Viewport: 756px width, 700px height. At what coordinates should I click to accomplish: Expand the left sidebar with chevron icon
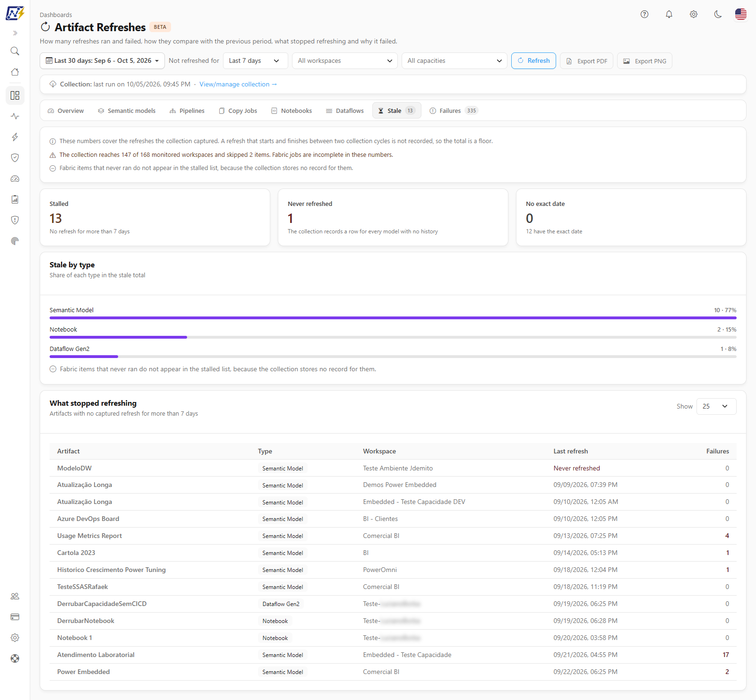[x=15, y=33]
